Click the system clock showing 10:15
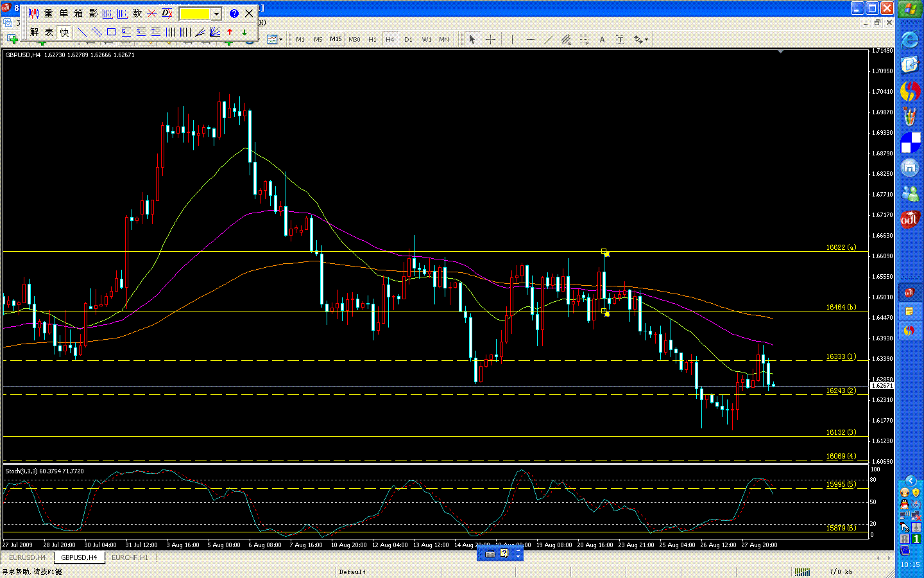This screenshot has width=924, height=578. pos(910,565)
